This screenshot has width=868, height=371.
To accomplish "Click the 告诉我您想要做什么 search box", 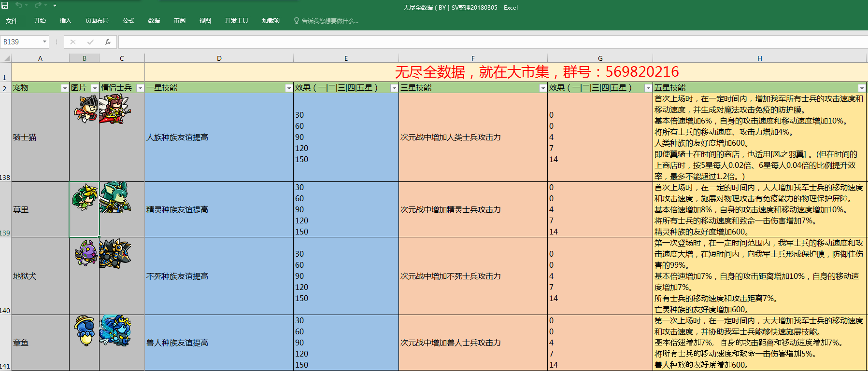I will pos(326,21).
